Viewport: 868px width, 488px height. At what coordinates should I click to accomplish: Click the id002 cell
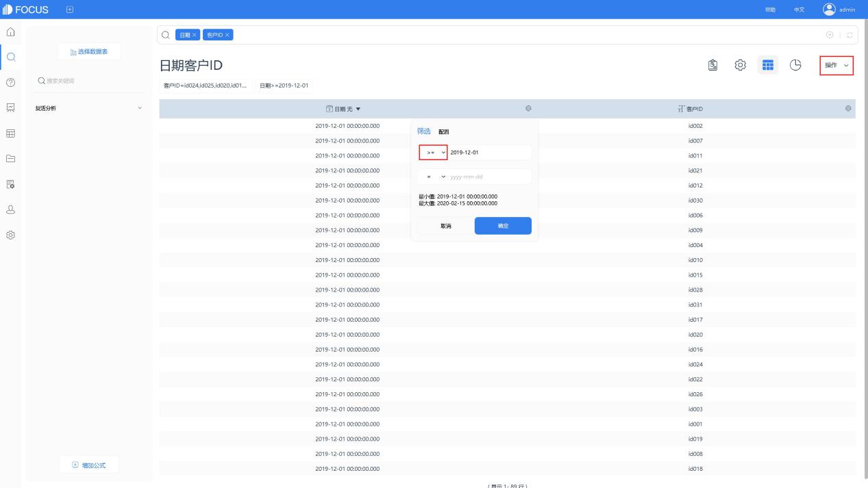(695, 126)
